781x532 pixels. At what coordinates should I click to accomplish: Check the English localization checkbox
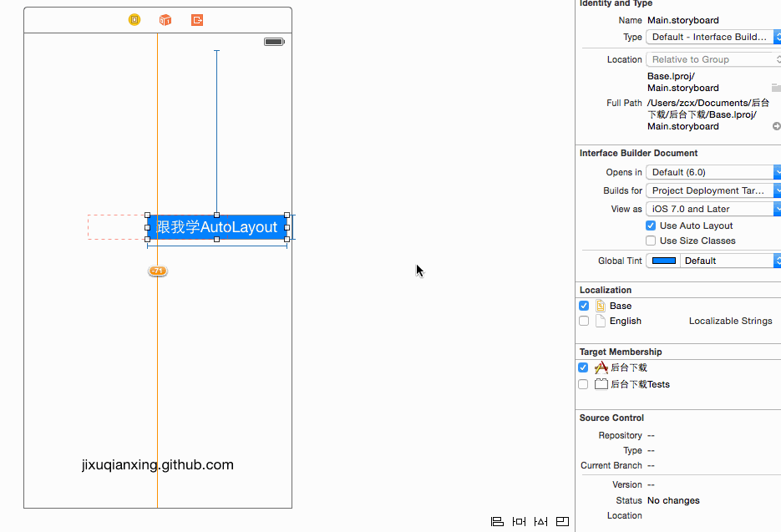point(584,321)
